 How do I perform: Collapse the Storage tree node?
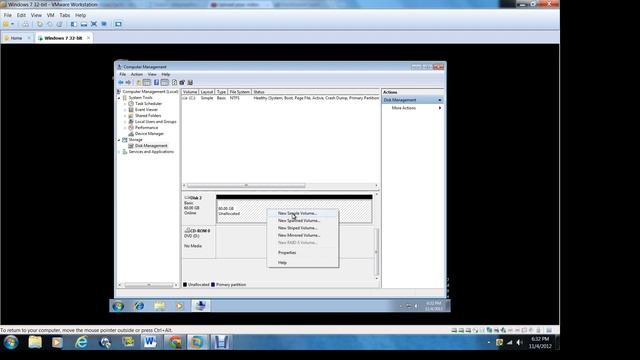(x=119, y=140)
